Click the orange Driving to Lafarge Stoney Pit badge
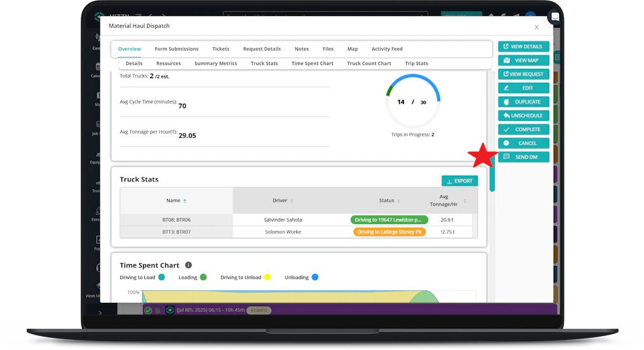Screen dimensions: 644x350 [389, 232]
